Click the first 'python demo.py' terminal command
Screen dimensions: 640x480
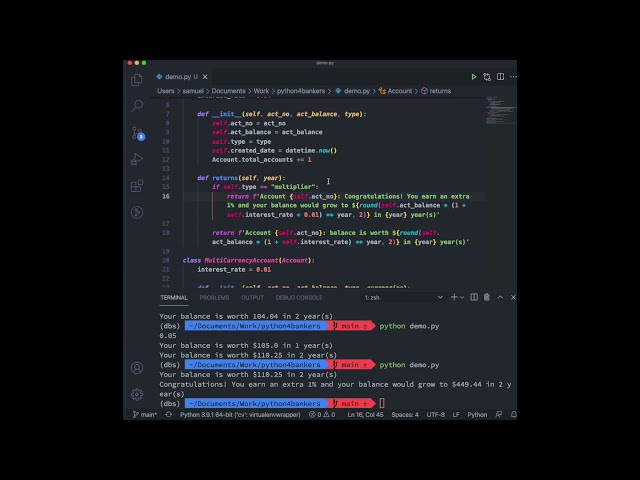point(409,326)
